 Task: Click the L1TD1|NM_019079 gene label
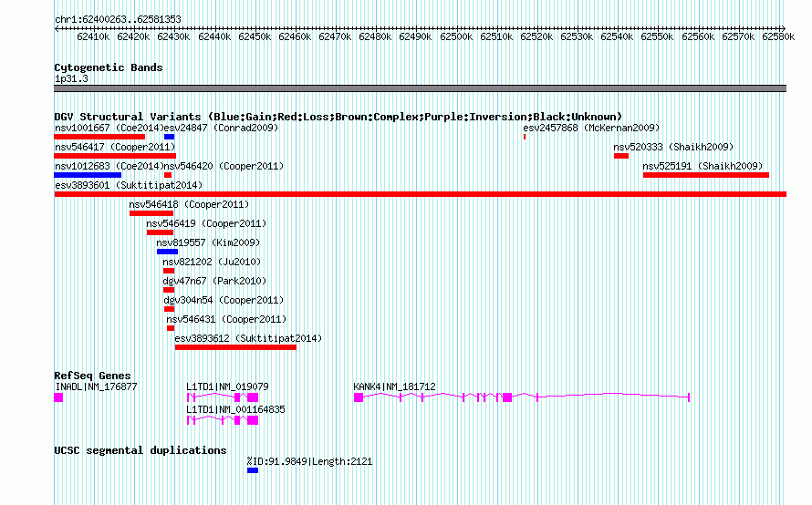click(x=227, y=387)
